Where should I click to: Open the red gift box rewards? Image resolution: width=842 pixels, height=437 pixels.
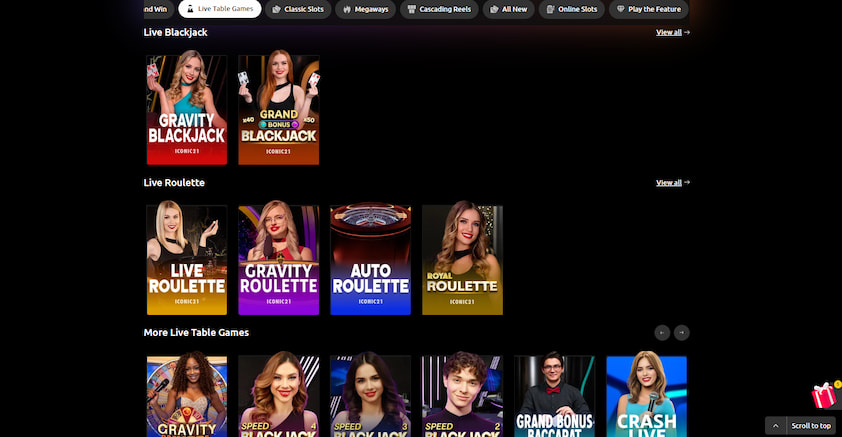824,395
